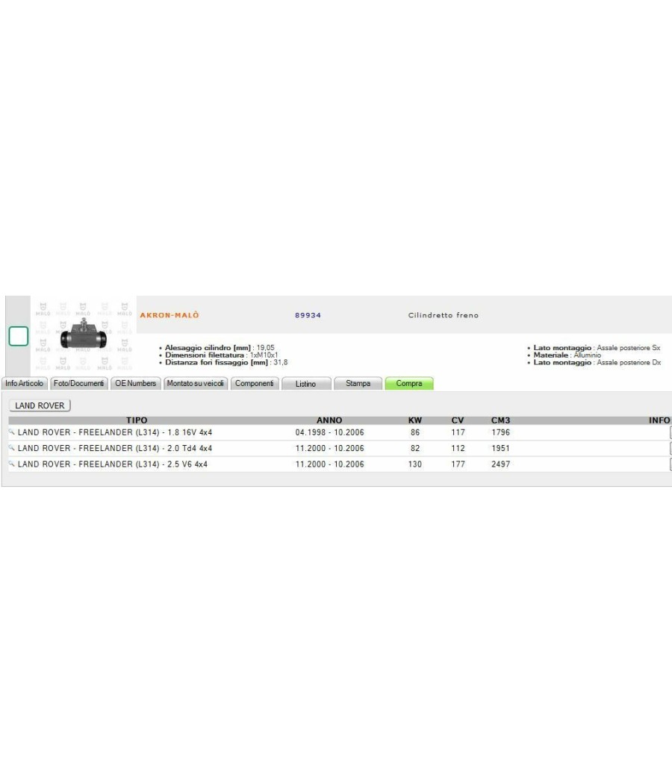Click the CV value 117
The width and height of the screenshot is (672, 784).
click(x=458, y=432)
